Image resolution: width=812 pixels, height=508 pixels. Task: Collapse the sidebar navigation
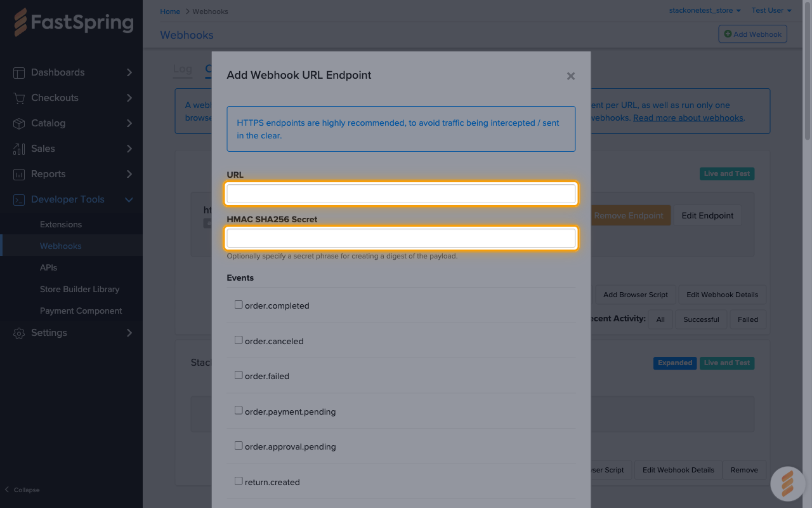(x=22, y=490)
